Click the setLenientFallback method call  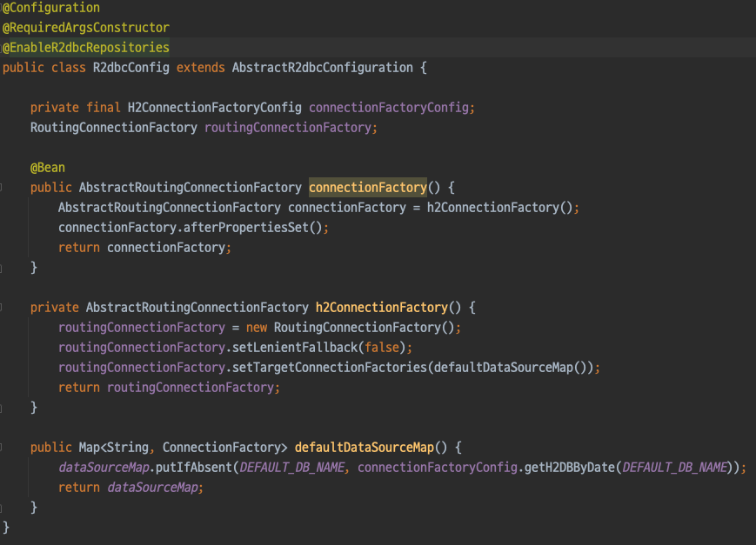pos(295,348)
